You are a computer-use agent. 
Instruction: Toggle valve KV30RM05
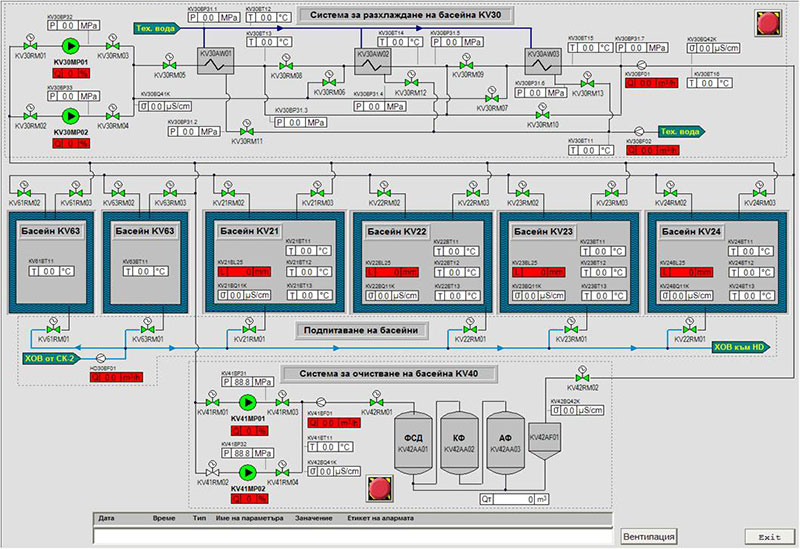pos(169,65)
